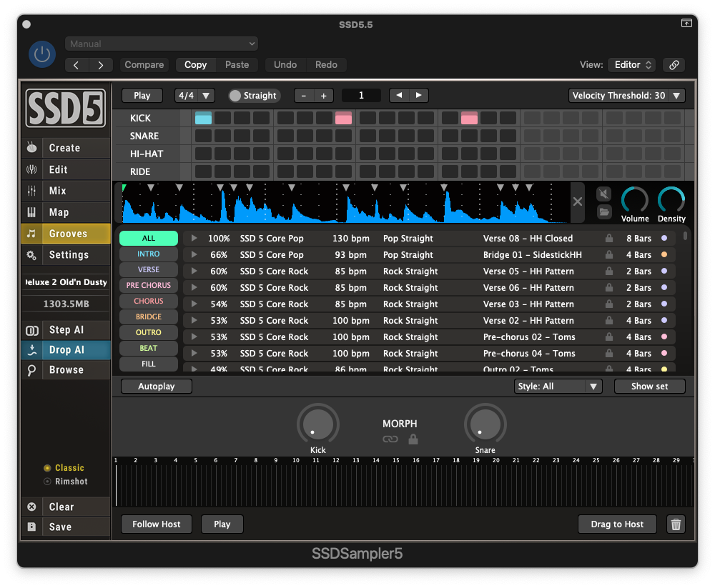Click the Density knob
Viewport: 715px width, 588px height.
point(671,199)
